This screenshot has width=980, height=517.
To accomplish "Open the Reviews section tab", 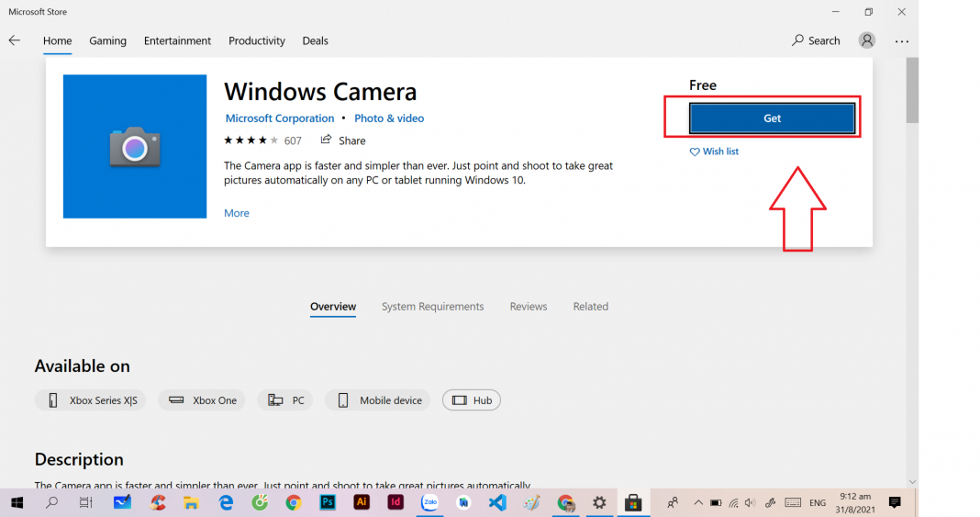I will (529, 307).
